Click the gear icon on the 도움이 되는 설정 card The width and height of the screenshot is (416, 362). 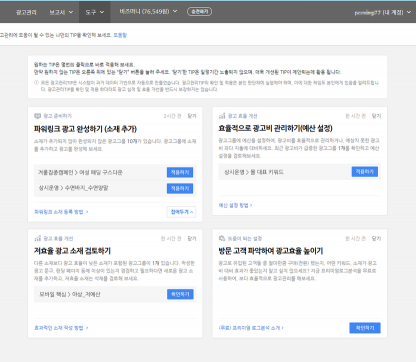222,239
